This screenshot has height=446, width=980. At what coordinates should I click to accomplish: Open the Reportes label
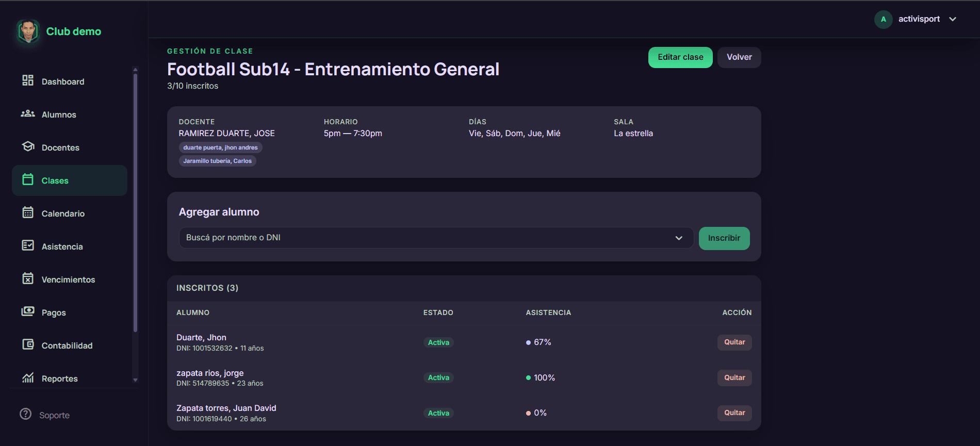point(60,378)
